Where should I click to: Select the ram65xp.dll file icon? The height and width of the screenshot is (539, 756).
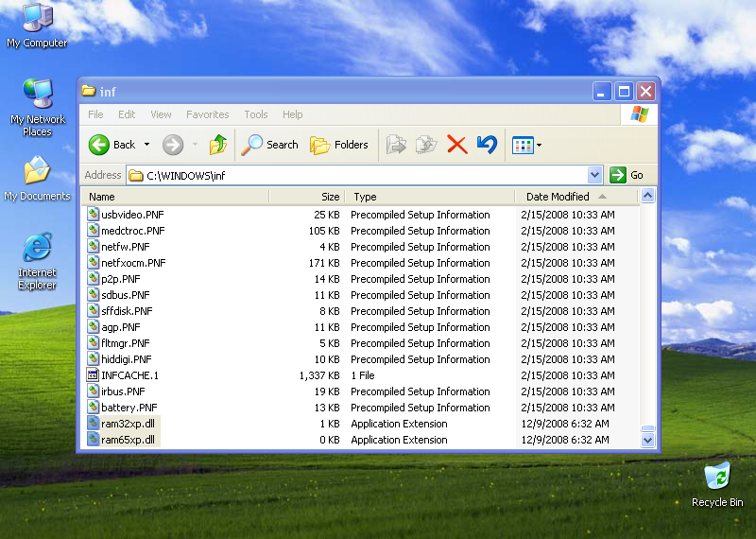point(93,439)
